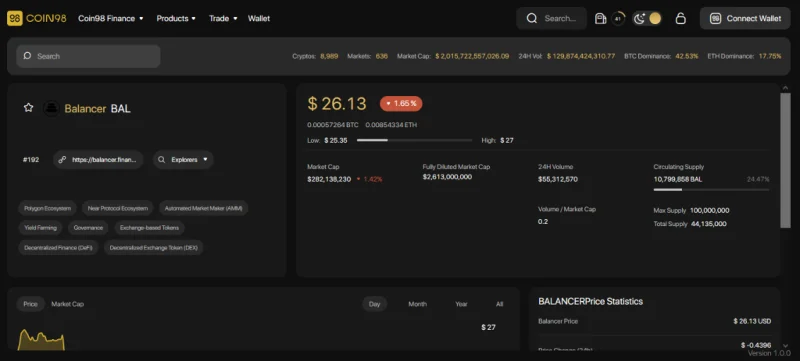This screenshot has height=361, width=800.
Task: Click the rank #192 label
Action: [31, 160]
